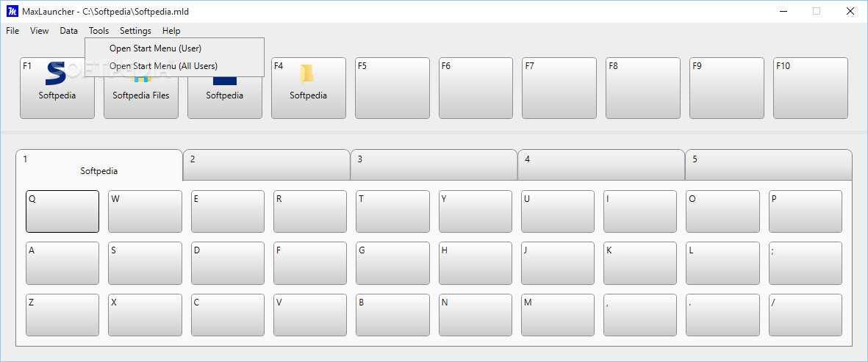The height and width of the screenshot is (362, 868).
Task: Click the V key button
Action: (x=310, y=315)
